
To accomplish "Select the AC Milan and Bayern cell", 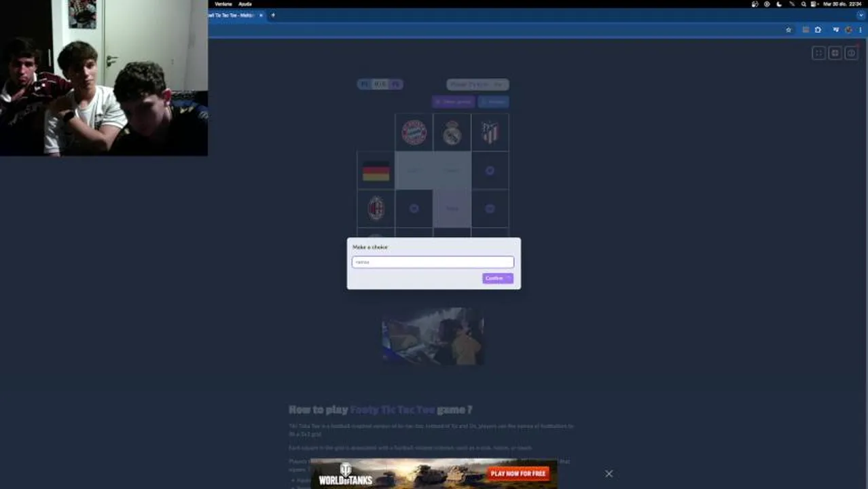I will pyautogui.click(x=414, y=209).
